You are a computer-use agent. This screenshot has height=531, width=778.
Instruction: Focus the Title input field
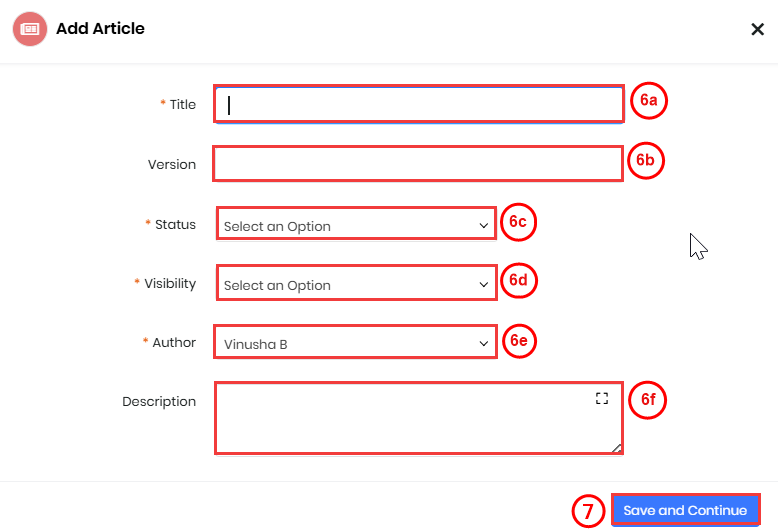click(x=418, y=105)
